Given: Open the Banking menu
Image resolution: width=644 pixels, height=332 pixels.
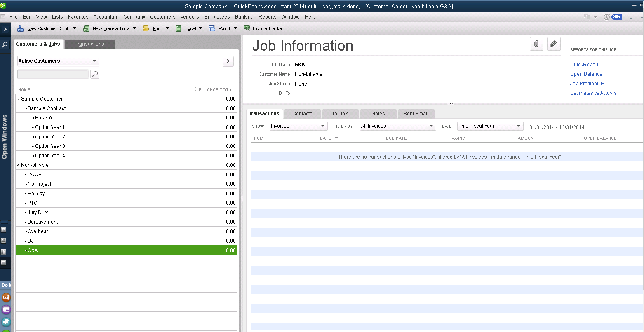Looking at the screenshot, I should (244, 17).
